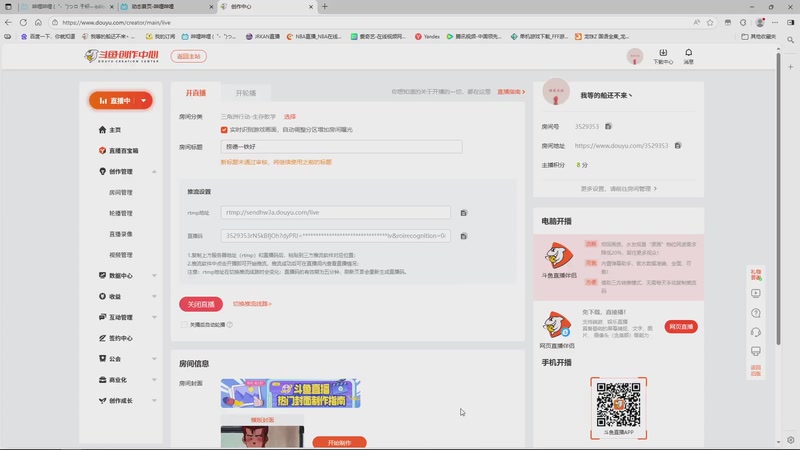Click the 商业化 sidebar icon
The height and width of the screenshot is (450, 800).
102,380
